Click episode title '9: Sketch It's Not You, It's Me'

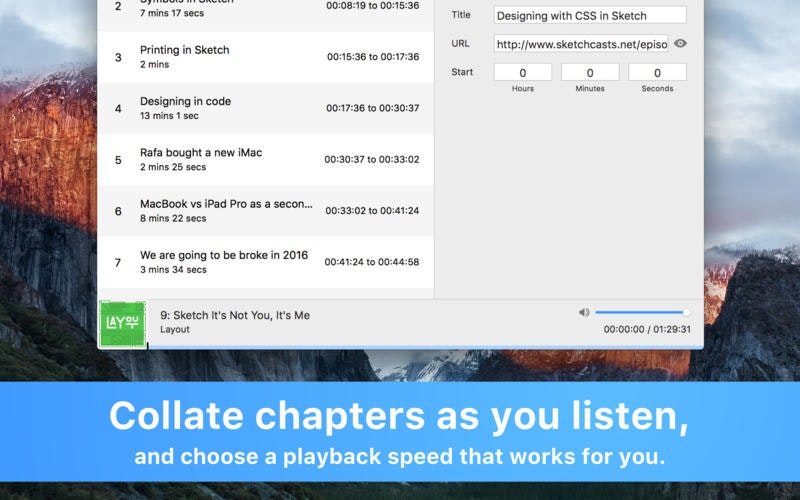coord(235,315)
